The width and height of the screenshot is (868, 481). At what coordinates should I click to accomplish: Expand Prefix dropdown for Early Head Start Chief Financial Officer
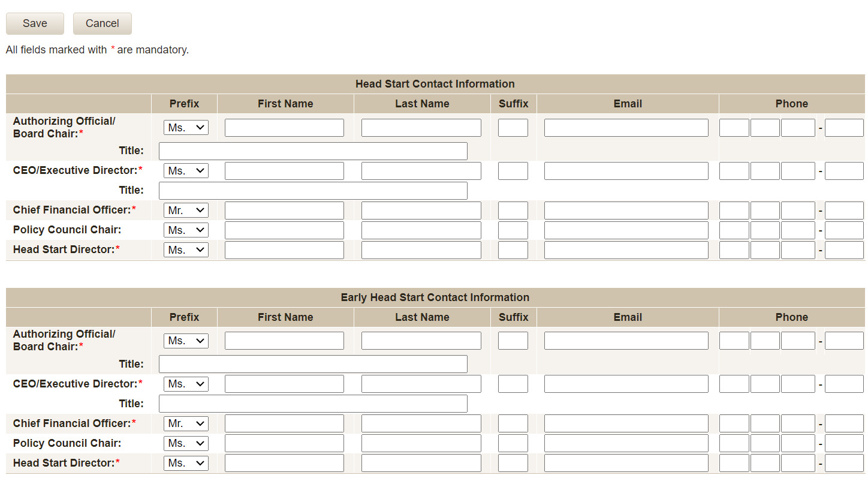pyautogui.click(x=186, y=423)
